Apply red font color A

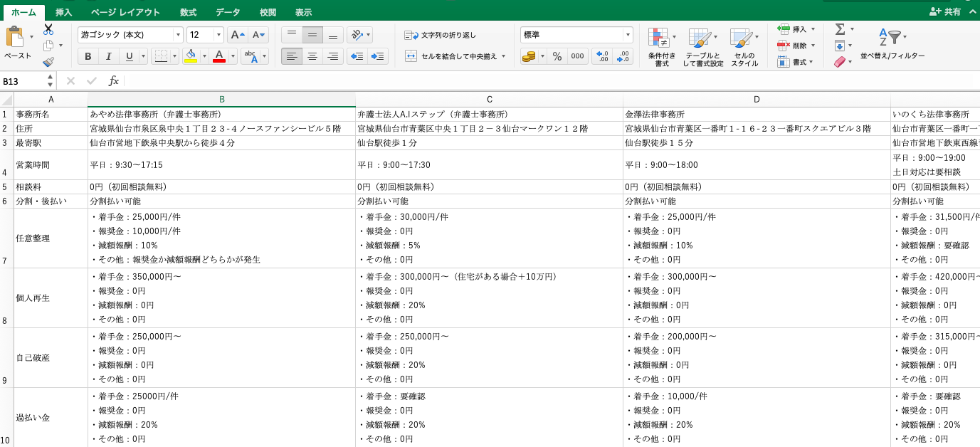pos(219,56)
